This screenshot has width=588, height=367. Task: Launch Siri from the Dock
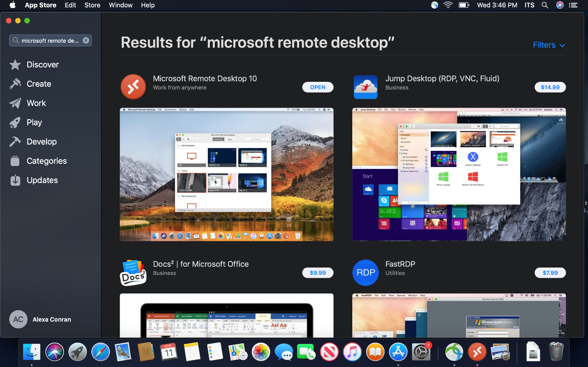pyautogui.click(x=55, y=352)
